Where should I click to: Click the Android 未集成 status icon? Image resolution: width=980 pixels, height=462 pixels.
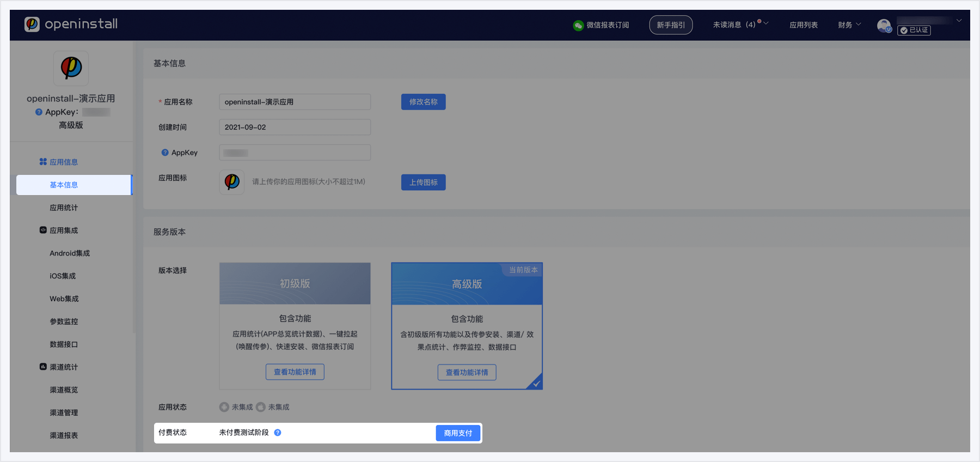(x=224, y=407)
